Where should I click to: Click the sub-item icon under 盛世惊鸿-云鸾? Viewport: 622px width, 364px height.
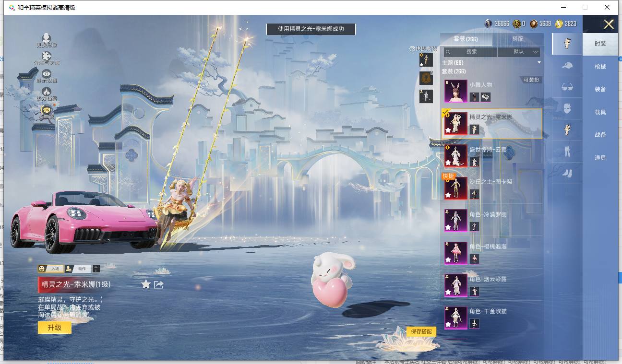pyautogui.click(x=474, y=162)
